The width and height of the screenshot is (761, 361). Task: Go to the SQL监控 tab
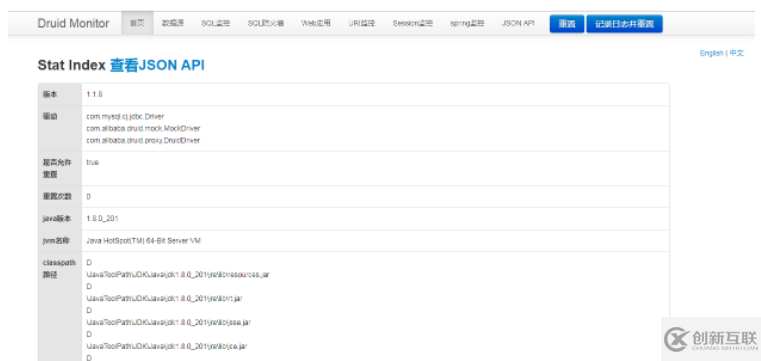[x=215, y=23]
